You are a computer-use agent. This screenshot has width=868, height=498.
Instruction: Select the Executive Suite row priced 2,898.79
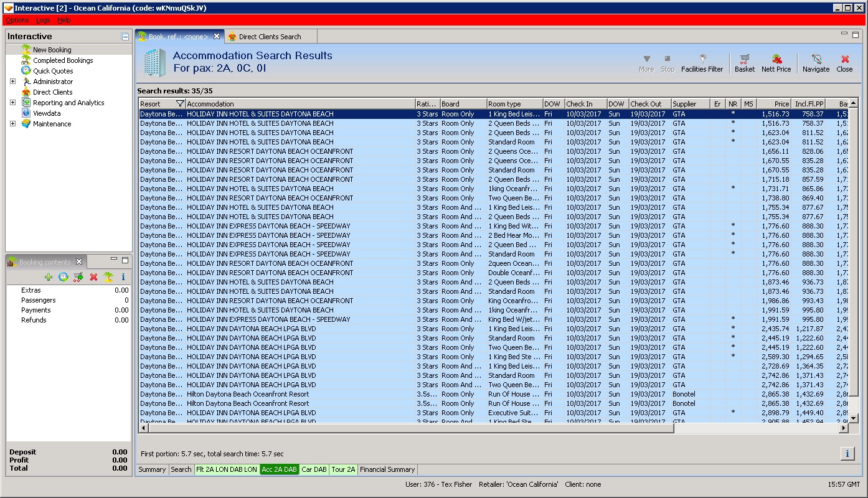coord(494,413)
